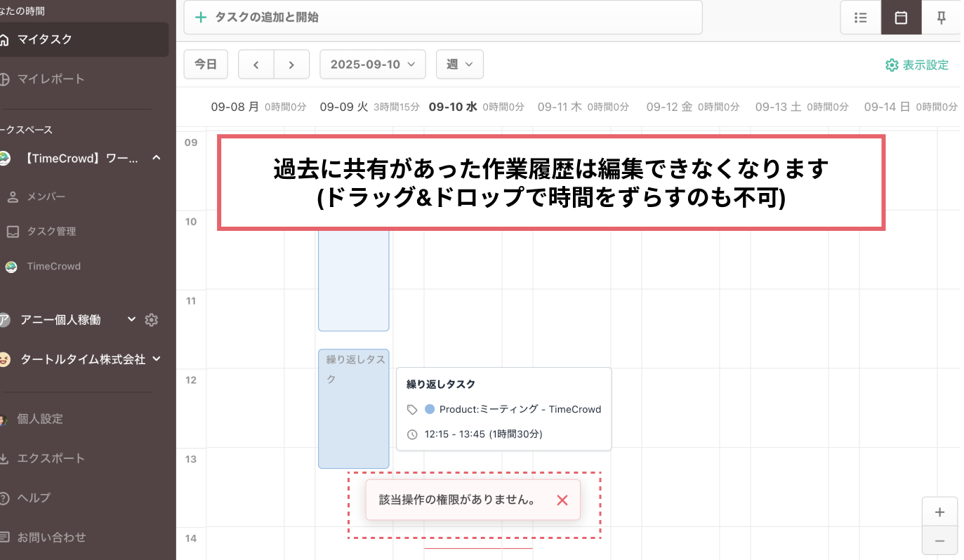This screenshot has width=964, height=560.
Task: Zoom in calendar with plus button
Action: point(939,512)
